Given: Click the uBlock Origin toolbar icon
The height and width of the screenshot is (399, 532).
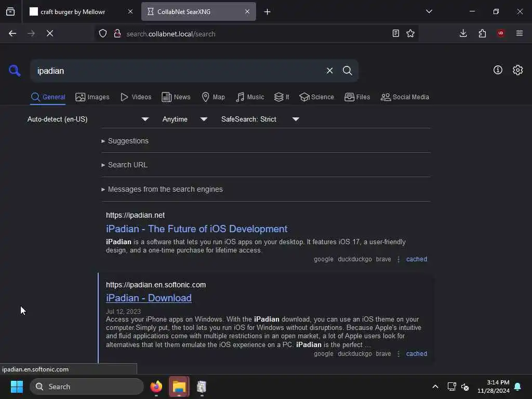Looking at the screenshot, I should tap(501, 33).
